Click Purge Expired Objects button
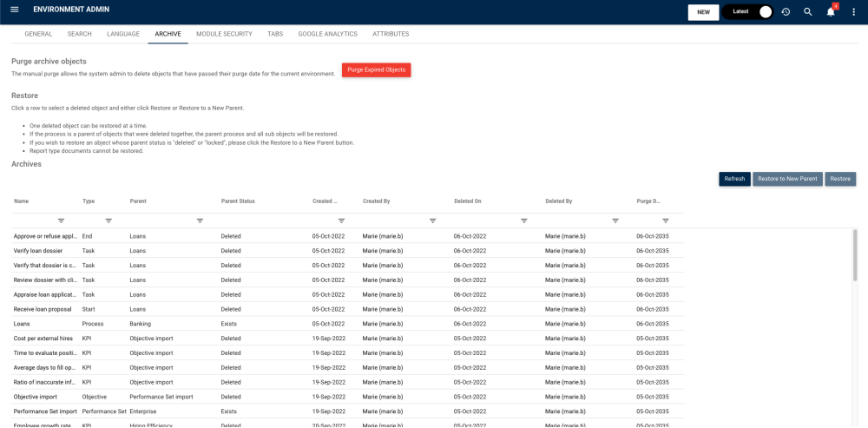This screenshot has width=868, height=428. pyautogui.click(x=377, y=69)
